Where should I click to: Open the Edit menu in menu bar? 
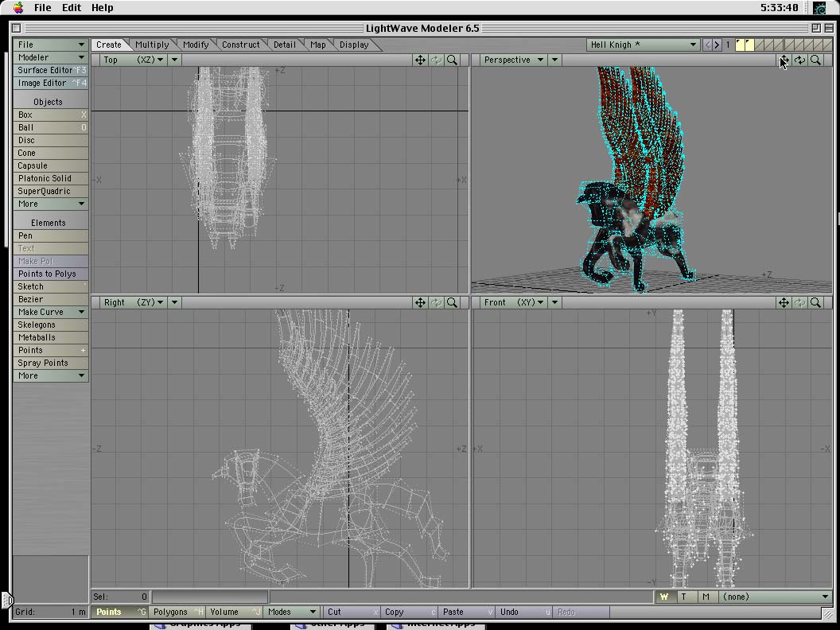point(72,7)
